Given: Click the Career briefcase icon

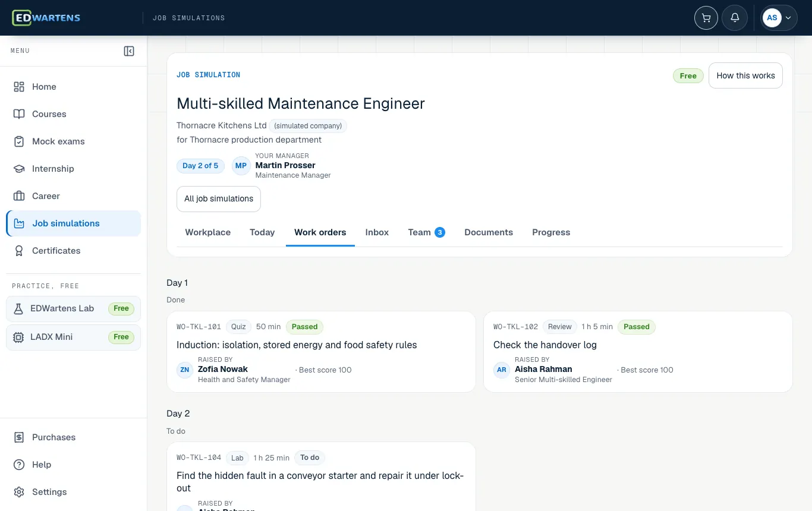Looking at the screenshot, I should click(19, 196).
